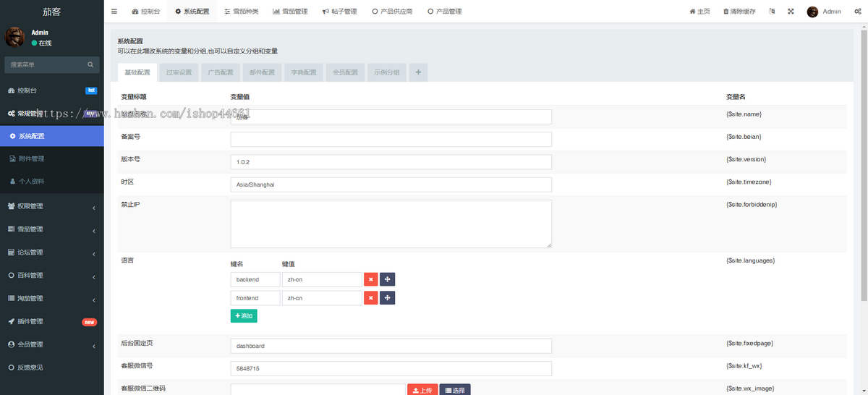Switch to 会员配置 config tab
Screen dimensions: 868x395
click(x=345, y=72)
